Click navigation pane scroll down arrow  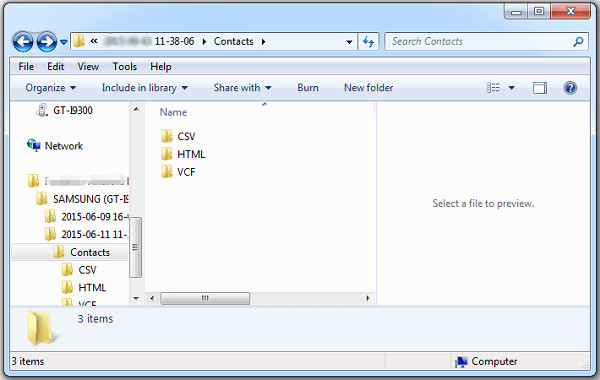coord(136,298)
